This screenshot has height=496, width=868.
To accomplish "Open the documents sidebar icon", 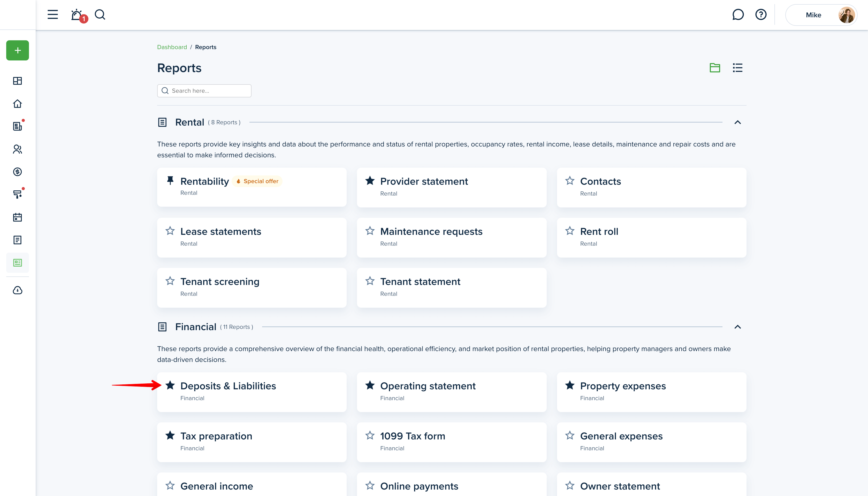I will click(17, 240).
